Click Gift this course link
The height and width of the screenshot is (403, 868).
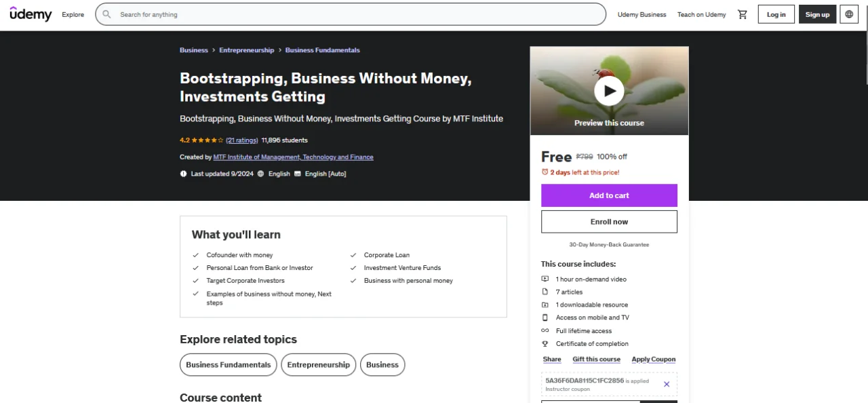point(596,360)
